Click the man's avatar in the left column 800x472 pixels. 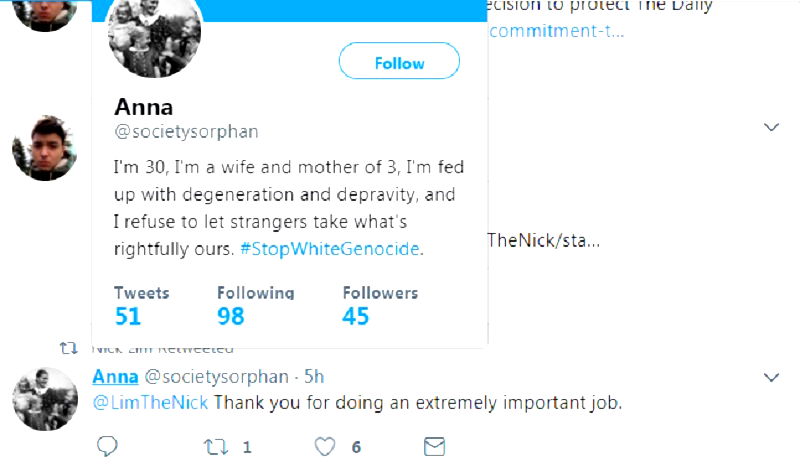coord(45,148)
